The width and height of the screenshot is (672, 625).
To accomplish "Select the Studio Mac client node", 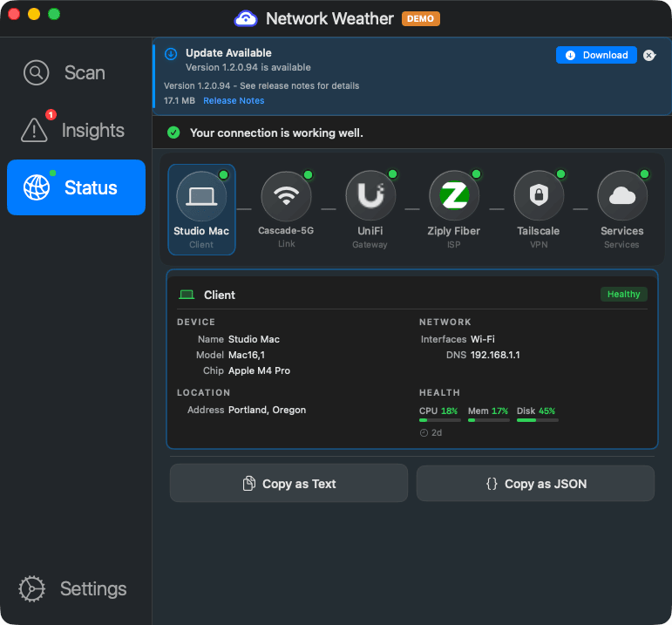I will tap(201, 209).
